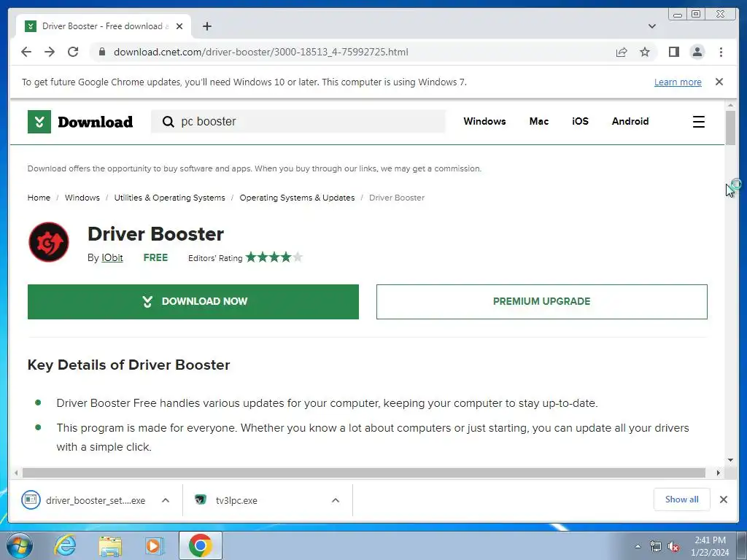Viewport: 747px width, 560px height.
Task: Click the Learn more link
Action: [x=678, y=82]
